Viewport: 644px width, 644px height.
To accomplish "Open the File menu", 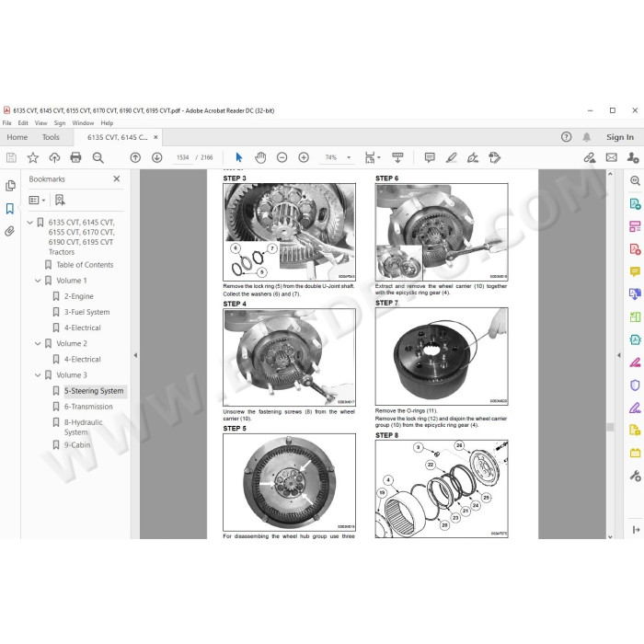I will tap(7, 122).
